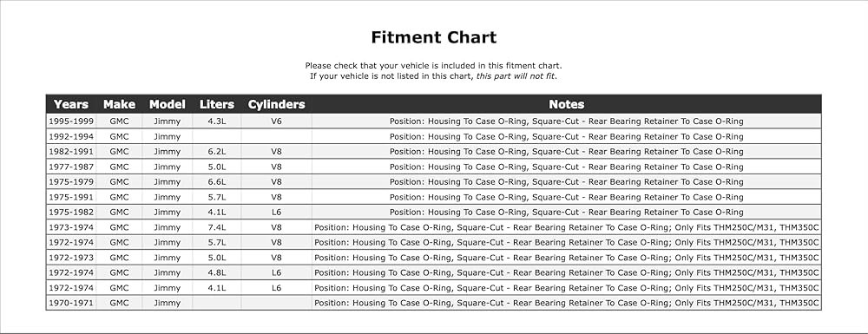
Task: Select the 1975-1991 years cell
Action: coord(71,197)
